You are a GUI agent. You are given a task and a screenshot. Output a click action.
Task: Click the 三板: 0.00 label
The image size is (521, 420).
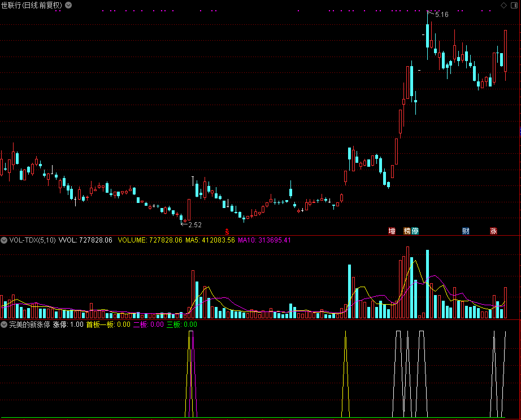pyautogui.click(x=182, y=324)
